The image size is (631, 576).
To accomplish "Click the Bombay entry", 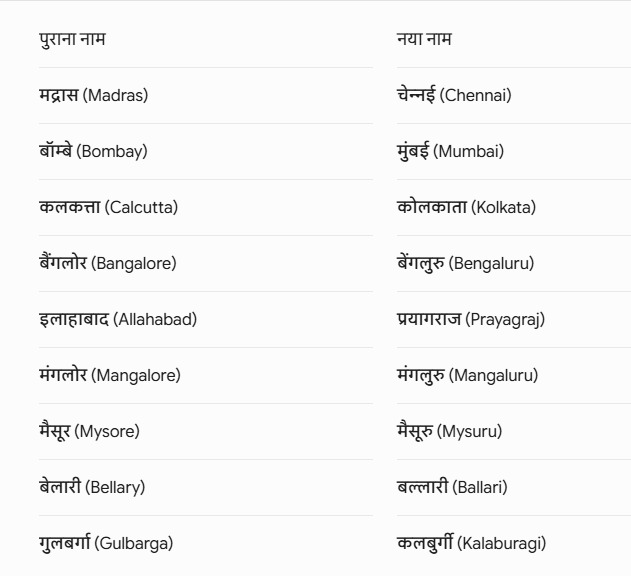I will [93, 151].
